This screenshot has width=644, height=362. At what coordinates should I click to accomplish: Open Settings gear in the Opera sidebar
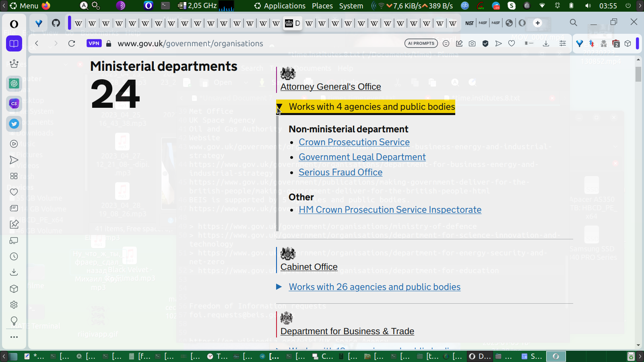[14, 304]
